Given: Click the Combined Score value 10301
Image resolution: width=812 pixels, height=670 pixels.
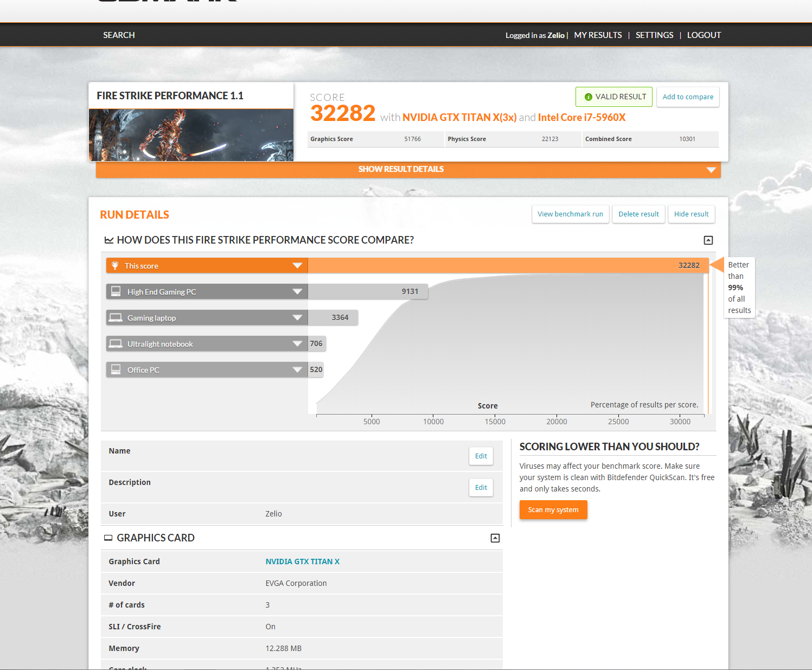Looking at the screenshot, I should [687, 139].
